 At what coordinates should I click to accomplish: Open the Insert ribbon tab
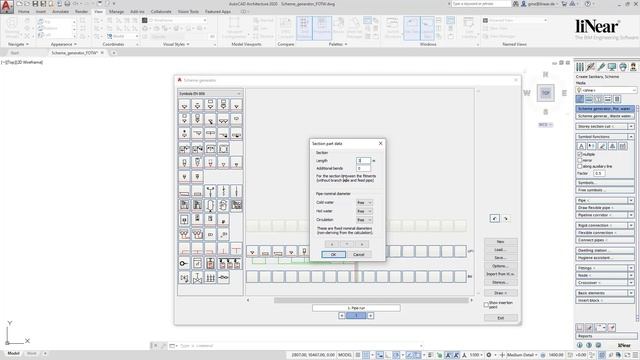coord(41,11)
